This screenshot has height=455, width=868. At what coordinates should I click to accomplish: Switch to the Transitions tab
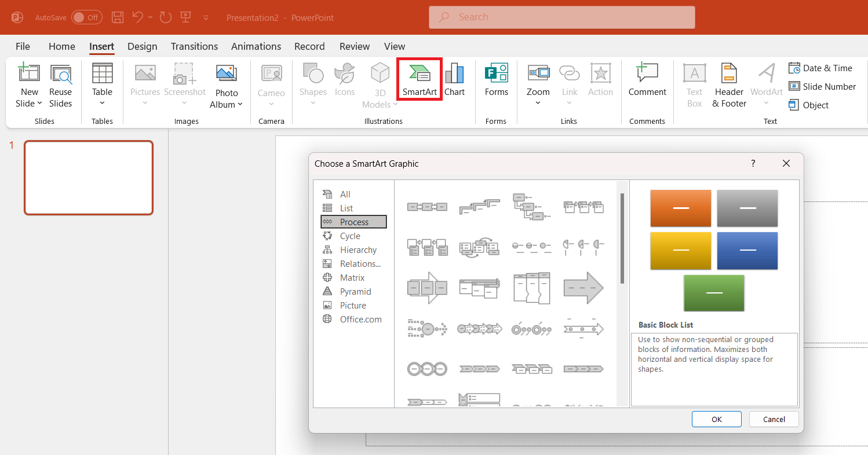(194, 46)
